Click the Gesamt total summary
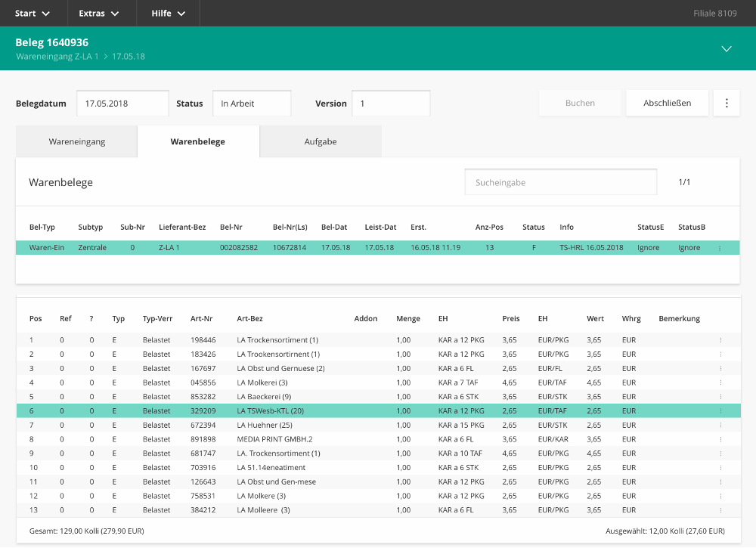The width and height of the screenshot is (756, 548). 87,531
